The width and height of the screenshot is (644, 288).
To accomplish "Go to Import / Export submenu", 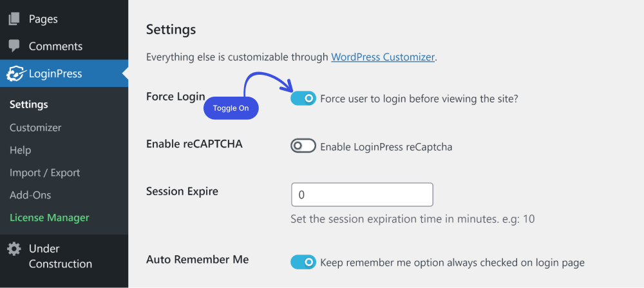I will (45, 173).
